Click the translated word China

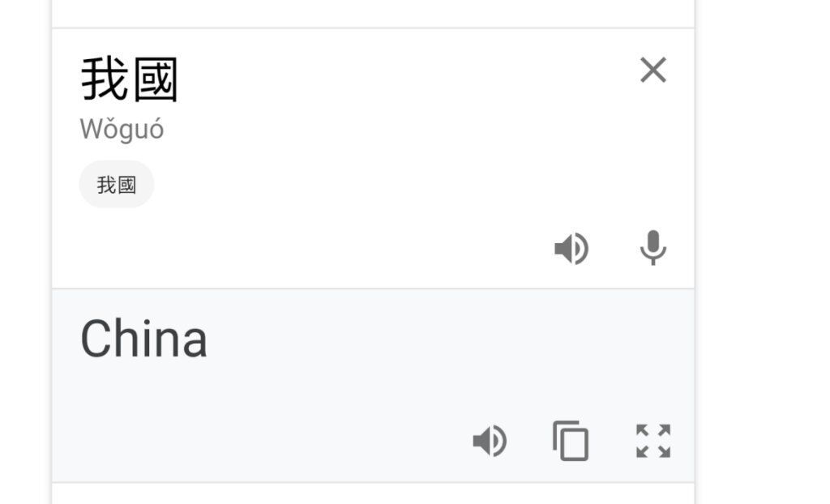(143, 339)
